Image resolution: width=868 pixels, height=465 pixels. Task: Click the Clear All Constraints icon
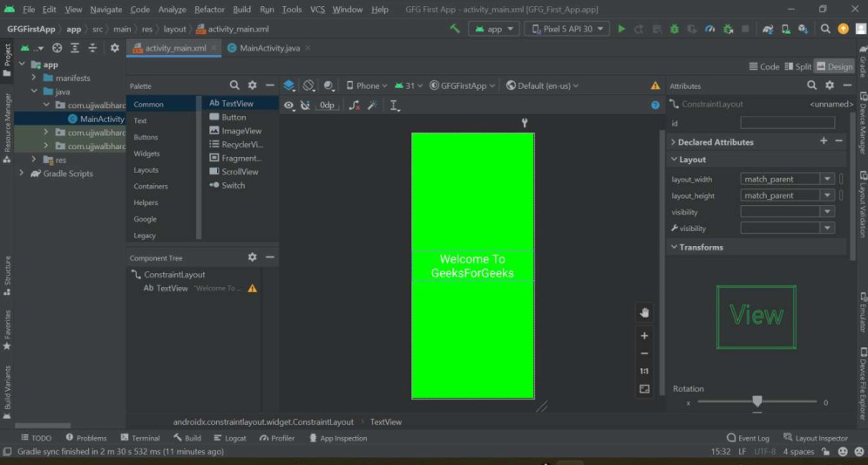355,105
